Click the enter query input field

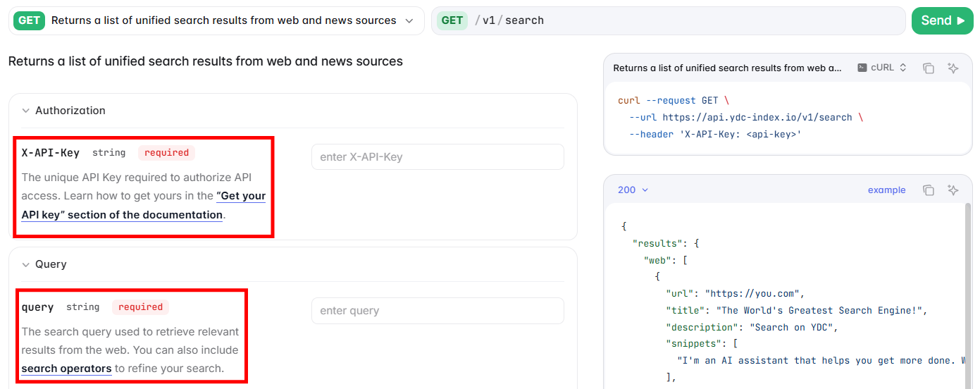click(x=438, y=311)
